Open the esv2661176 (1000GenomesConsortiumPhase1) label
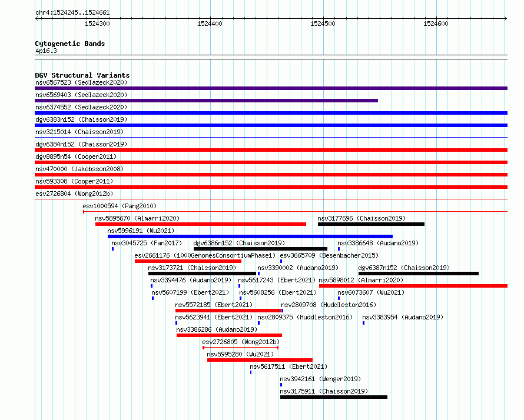The width and height of the screenshot is (524, 420). 205,255
